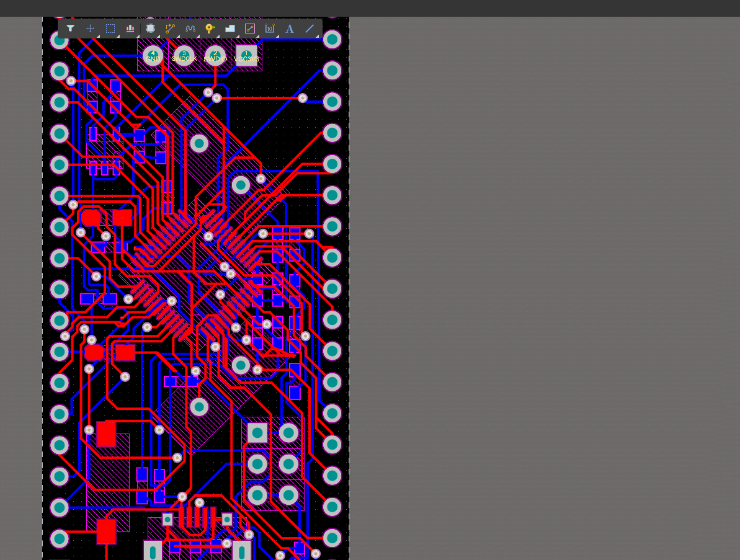Choose the Place Via tool
The height and width of the screenshot is (560, 740).
pos(210,29)
